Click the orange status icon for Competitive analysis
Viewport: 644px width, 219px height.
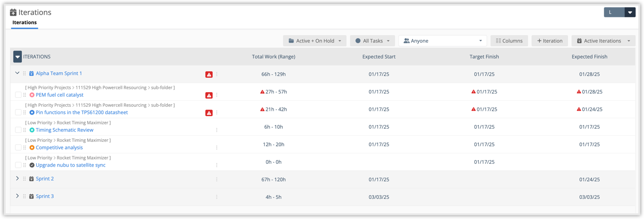point(32,148)
